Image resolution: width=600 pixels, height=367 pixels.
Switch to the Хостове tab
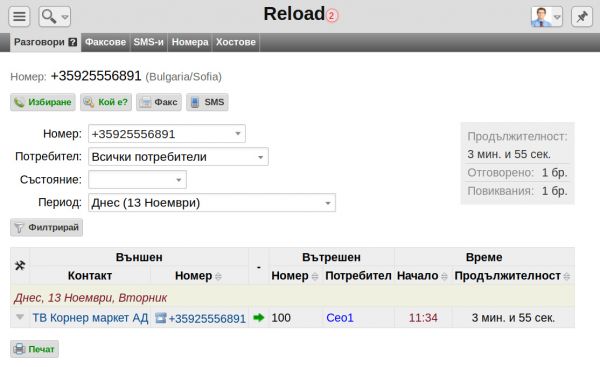pos(236,42)
